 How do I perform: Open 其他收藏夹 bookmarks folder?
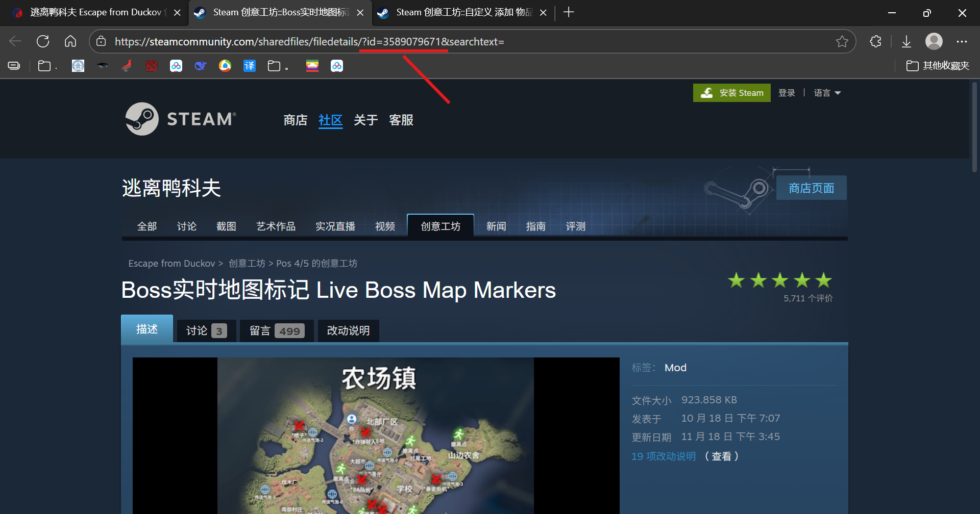click(x=938, y=66)
